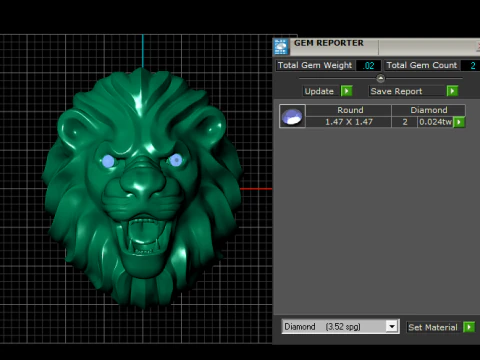Viewport: 480px width, 360px height.
Task: Click the Total Gem Weight value .02
Action: 369,65
